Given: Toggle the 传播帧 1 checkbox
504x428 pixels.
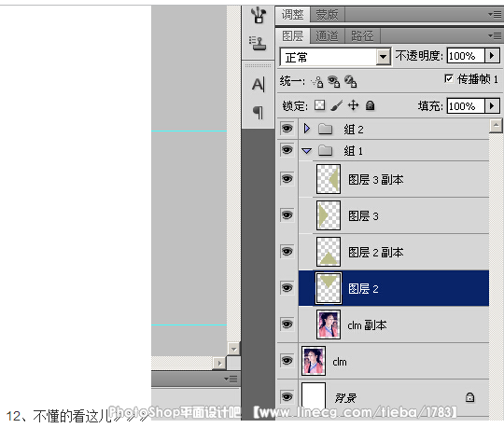Looking at the screenshot, I should click(449, 78).
